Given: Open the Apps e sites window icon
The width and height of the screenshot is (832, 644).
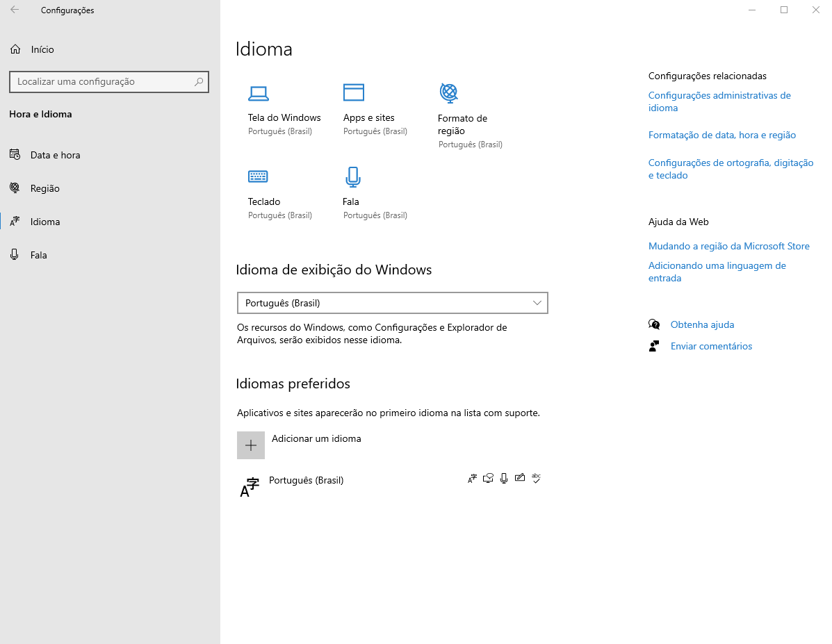Looking at the screenshot, I should (x=354, y=92).
